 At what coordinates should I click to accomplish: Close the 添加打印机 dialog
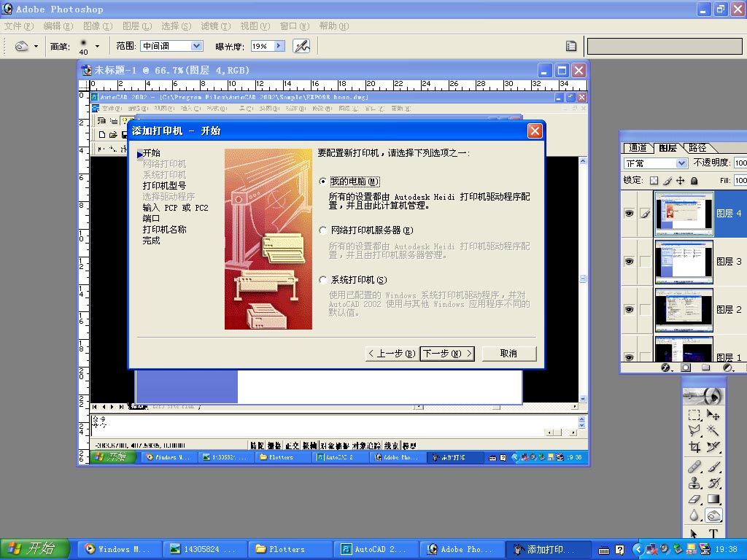[x=535, y=131]
